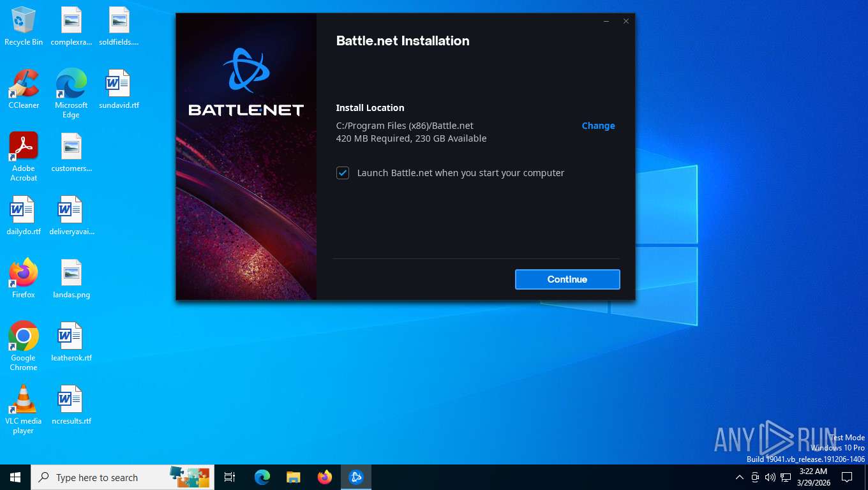Select the deliveryavai... document icon

71,216
